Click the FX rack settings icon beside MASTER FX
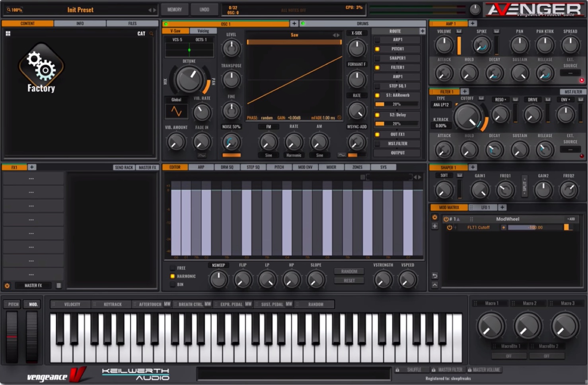 (59, 285)
